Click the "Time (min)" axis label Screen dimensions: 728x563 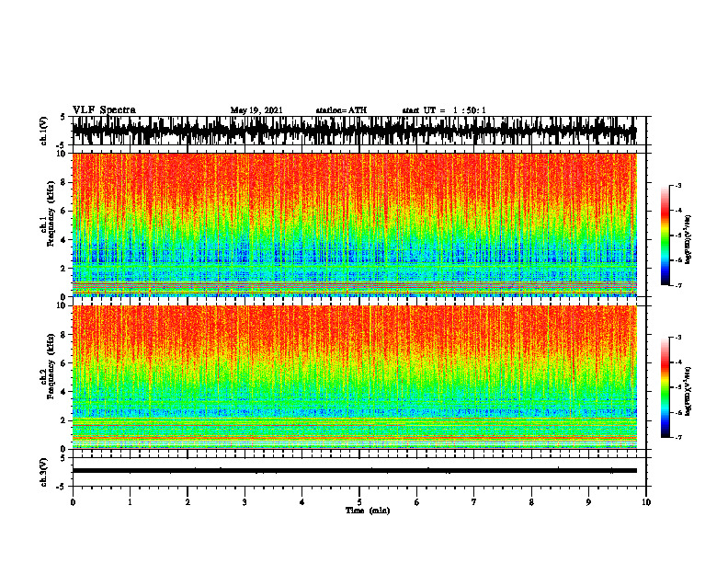click(368, 511)
